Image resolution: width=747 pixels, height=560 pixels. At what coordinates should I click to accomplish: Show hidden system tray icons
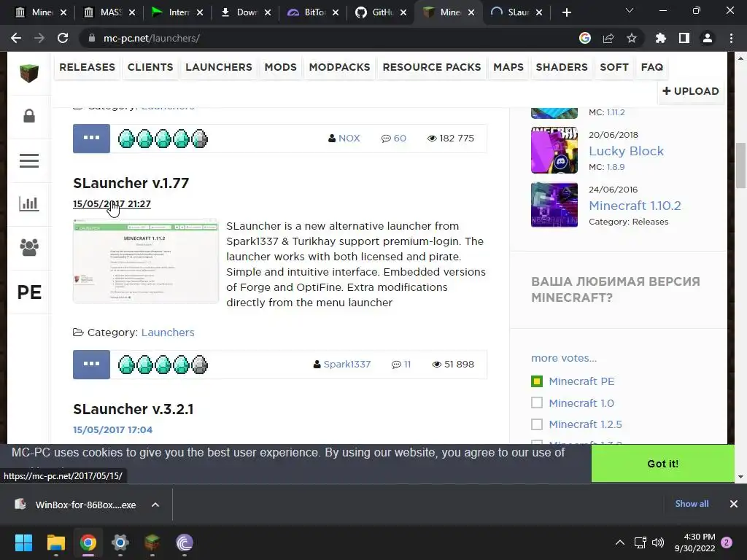coord(620,542)
